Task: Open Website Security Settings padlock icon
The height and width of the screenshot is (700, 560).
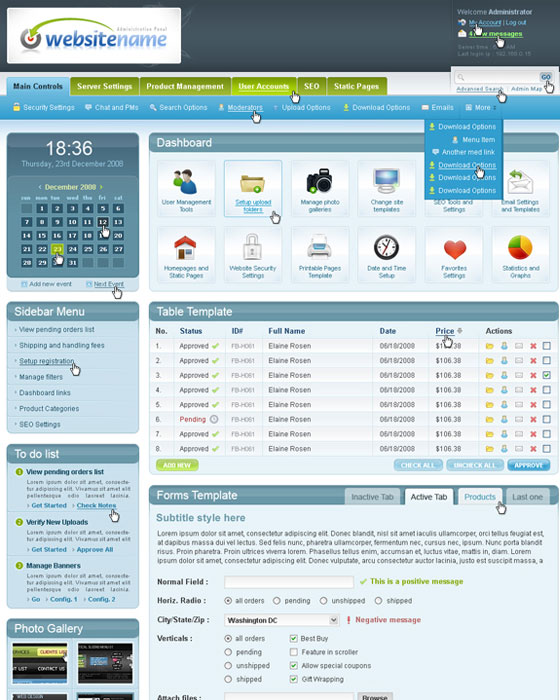Action: [x=253, y=254]
